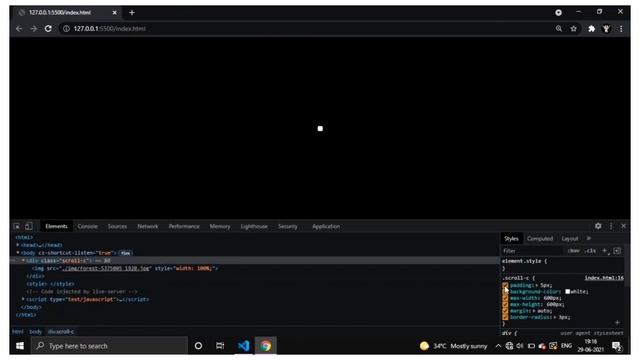Click the site info icon in address bar

(x=66, y=29)
